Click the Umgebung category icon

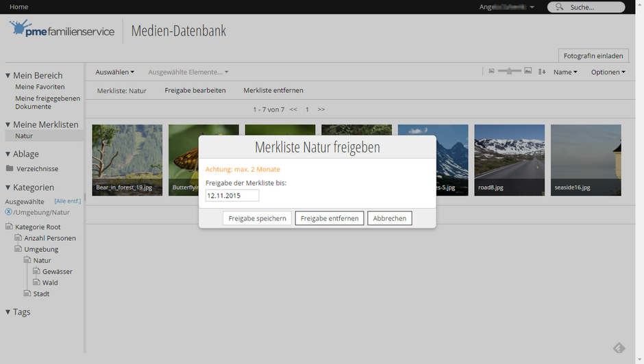[x=18, y=248]
